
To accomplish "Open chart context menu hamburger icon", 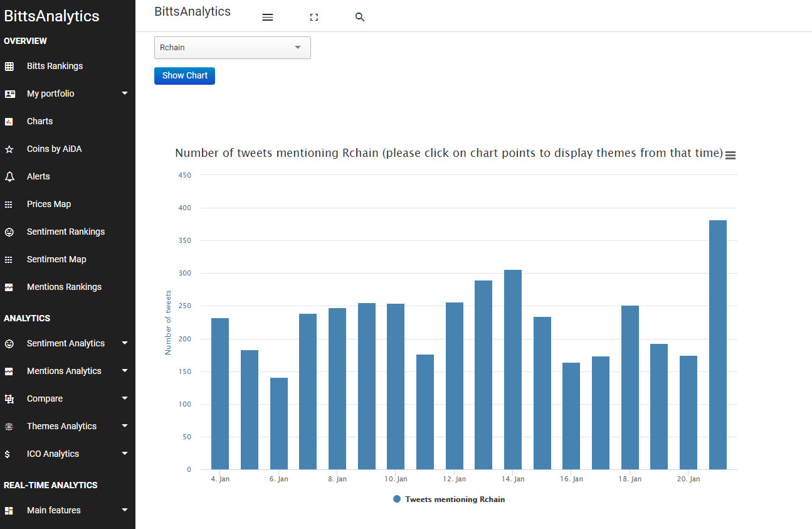I will pyautogui.click(x=730, y=155).
